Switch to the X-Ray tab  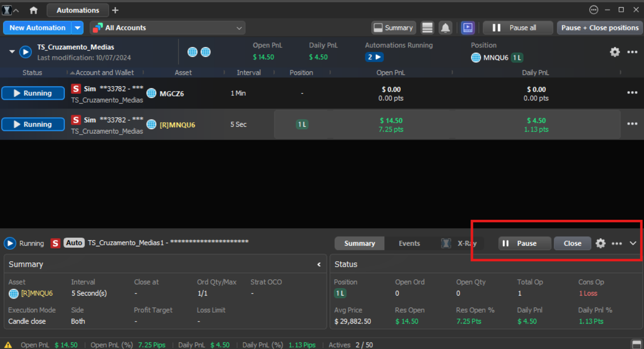[x=459, y=243]
